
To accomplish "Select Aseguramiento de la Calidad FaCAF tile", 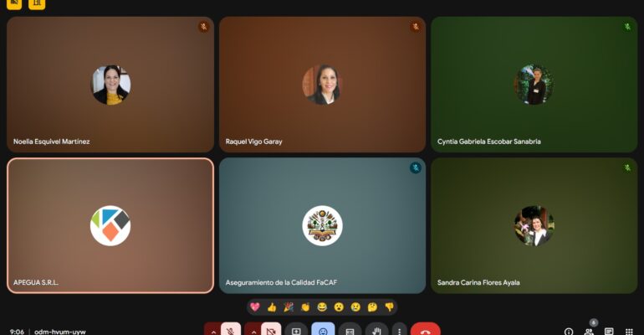I will (x=322, y=225).
